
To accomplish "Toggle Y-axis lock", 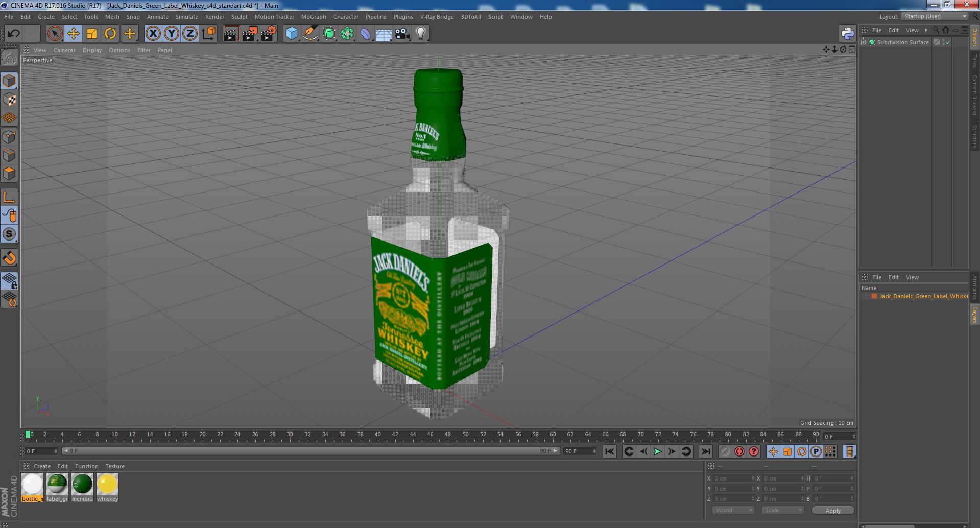I will click(172, 34).
